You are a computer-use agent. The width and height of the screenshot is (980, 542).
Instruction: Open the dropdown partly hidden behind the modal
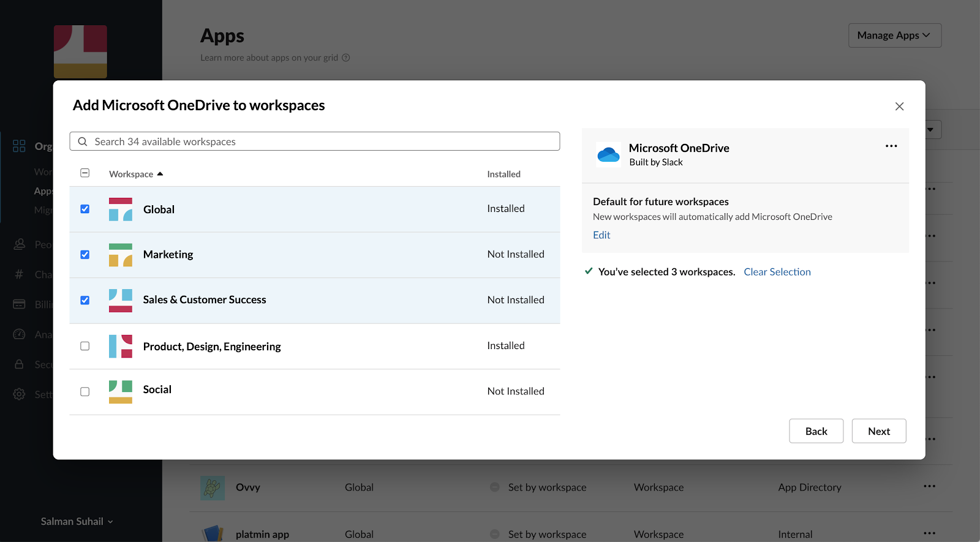point(933,129)
